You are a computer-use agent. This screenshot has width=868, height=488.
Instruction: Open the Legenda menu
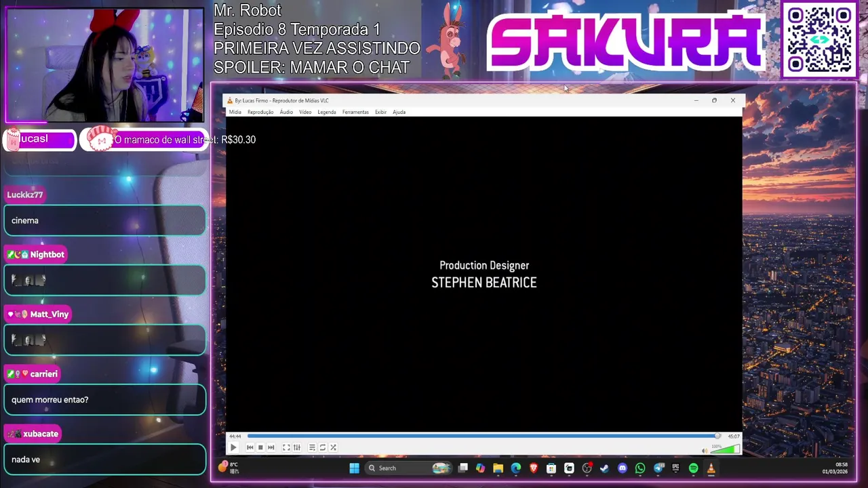point(327,112)
